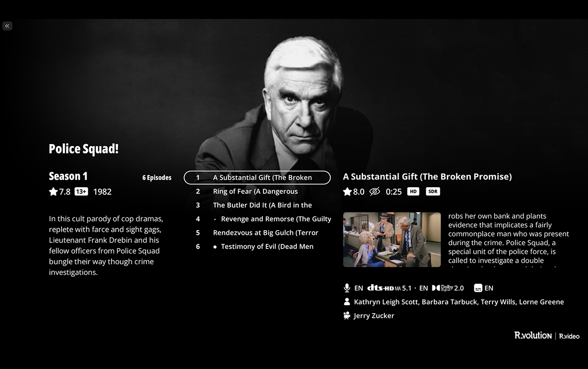Click the episode 8.0 rating value
This screenshot has height=369, width=588.
tap(358, 192)
